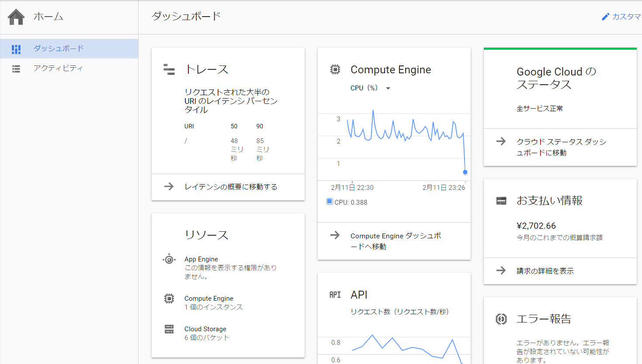Open the Compute Engine ダッシュボードへ移動 link
The image size is (642, 364).
tap(396, 241)
